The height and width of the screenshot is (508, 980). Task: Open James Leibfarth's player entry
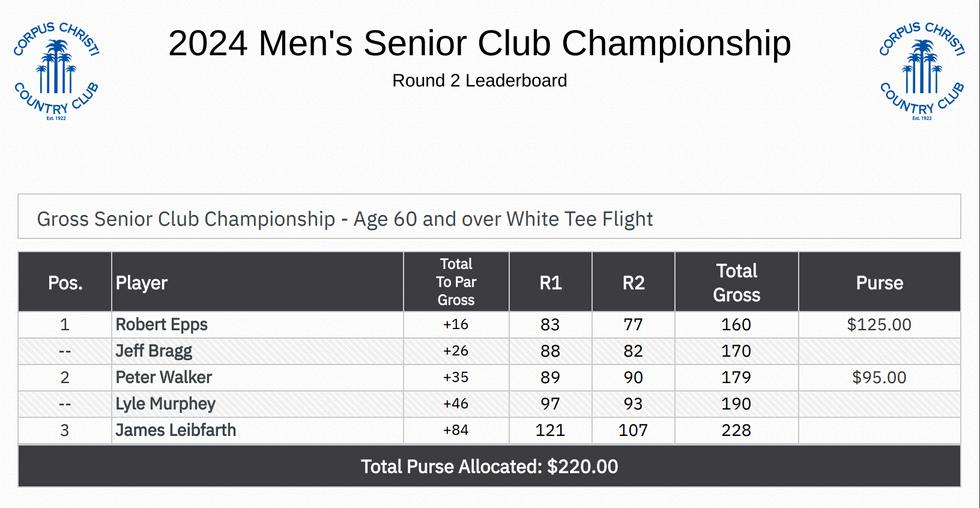click(175, 430)
